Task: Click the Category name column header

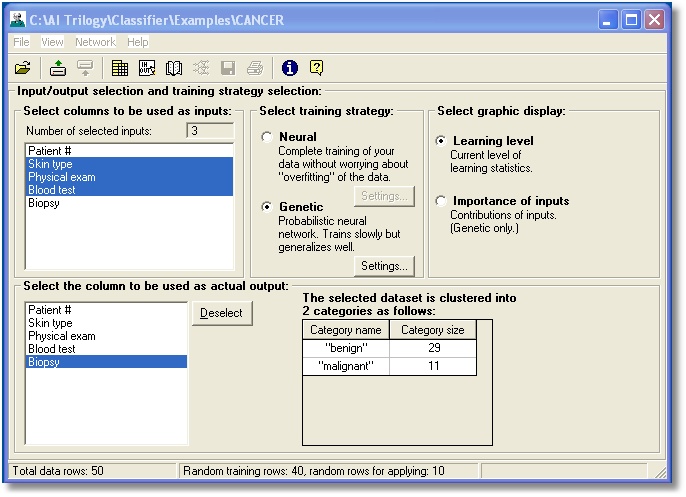Action: 346,330
